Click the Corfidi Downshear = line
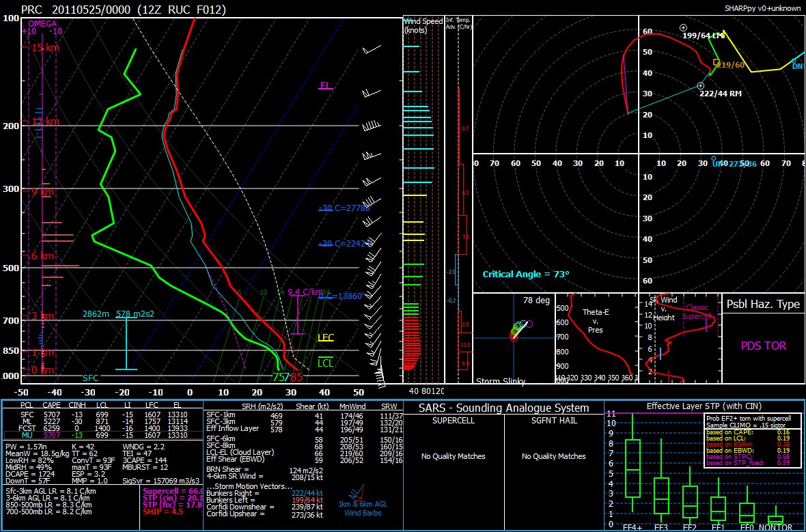Image resolution: width=806 pixels, height=532 pixels. [x=265, y=507]
